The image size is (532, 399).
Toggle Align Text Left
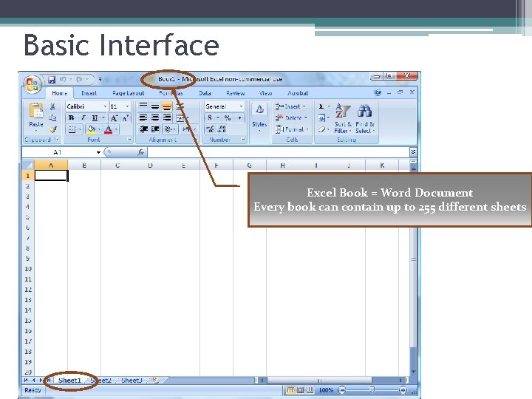point(143,117)
